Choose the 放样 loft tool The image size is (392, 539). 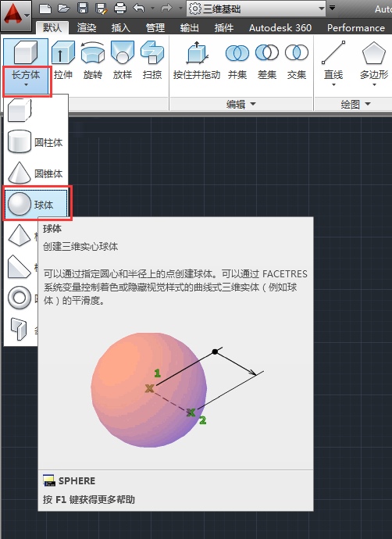[x=123, y=60]
